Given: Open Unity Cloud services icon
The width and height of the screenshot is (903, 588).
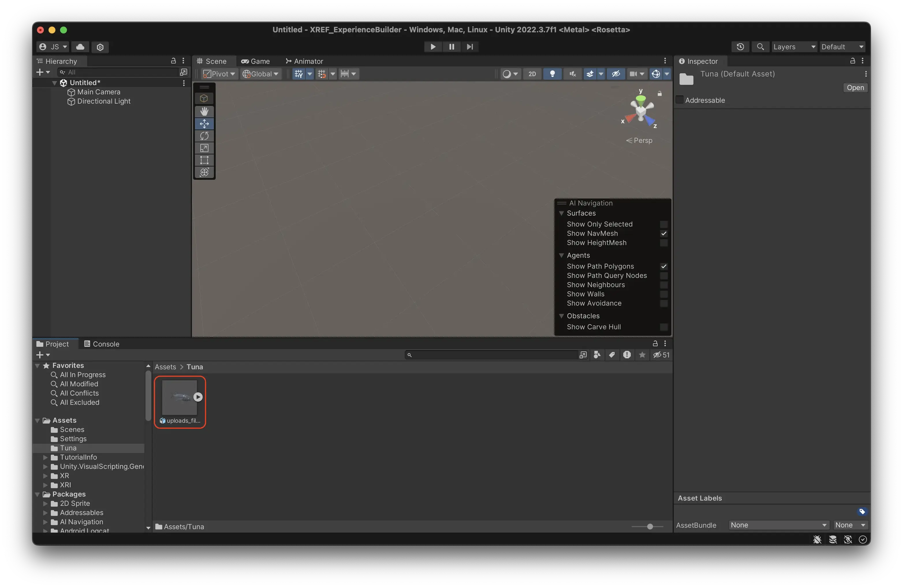Looking at the screenshot, I should (x=80, y=47).
